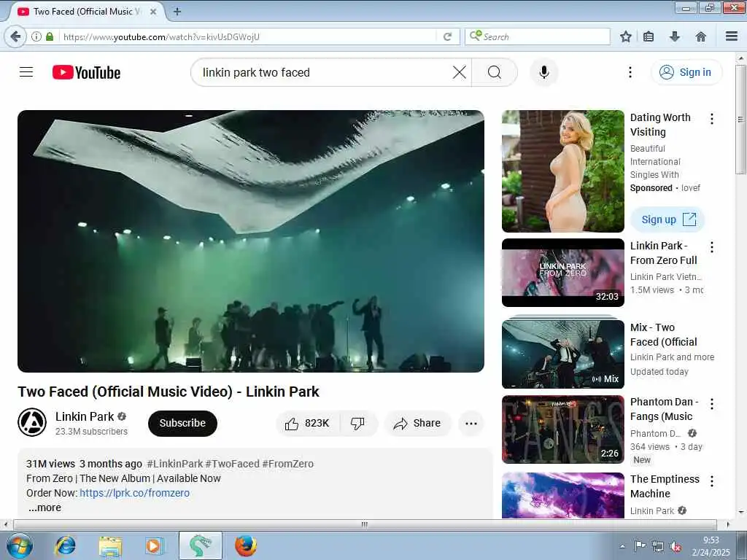Image resolution: width=747 pixels, height=560 pixels.
Task: View secure connection padlock details
Action: tap(50, 36)
